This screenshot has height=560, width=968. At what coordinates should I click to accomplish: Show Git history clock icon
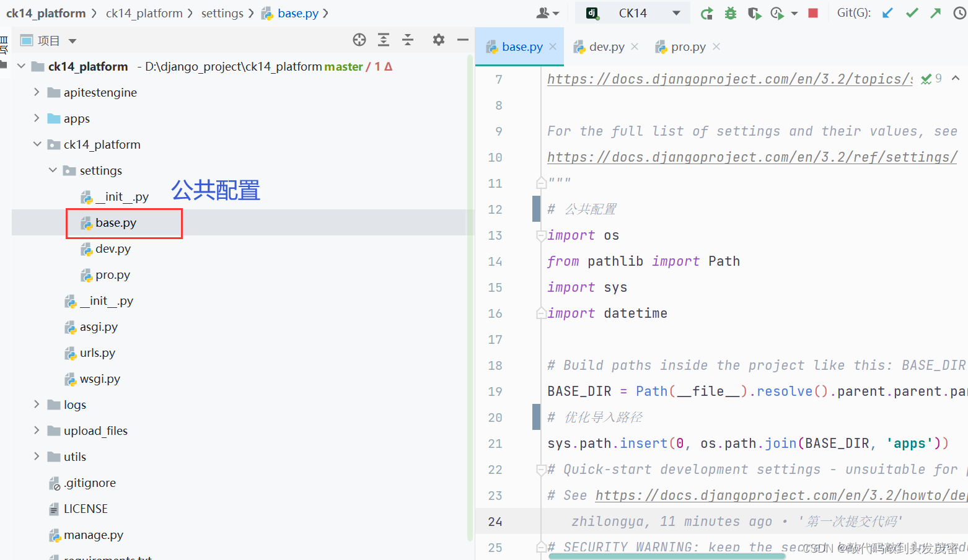(960, 13)
